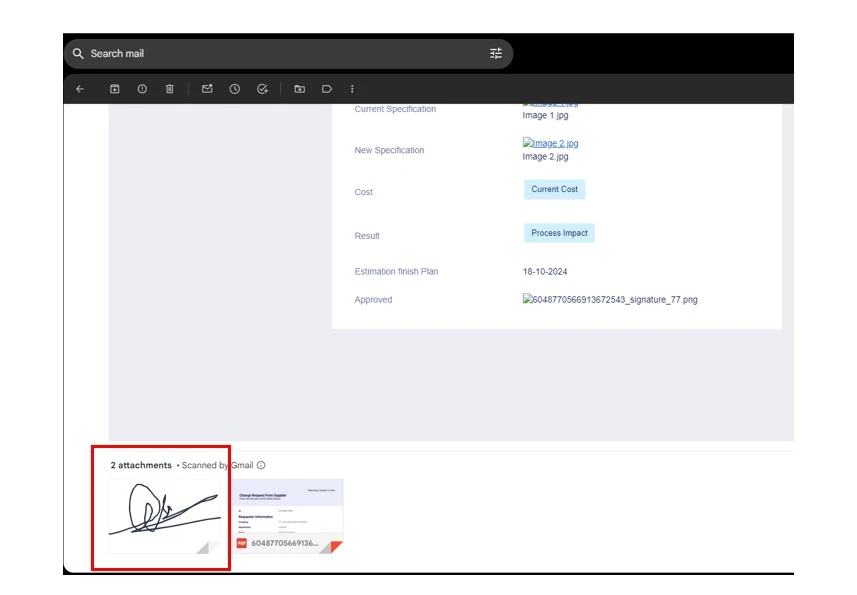Click the back arrow to return to inbox
The image size is (857, 595).
pyautogui.click(x=79, y=88)
